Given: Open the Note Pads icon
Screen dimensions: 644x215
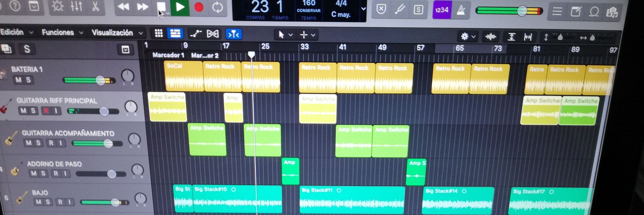Looking at the screenshot, I should [576, 11].
